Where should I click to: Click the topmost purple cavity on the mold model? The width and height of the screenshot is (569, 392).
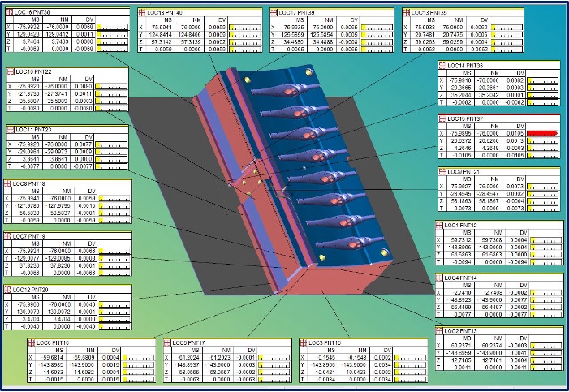(285, 90)
